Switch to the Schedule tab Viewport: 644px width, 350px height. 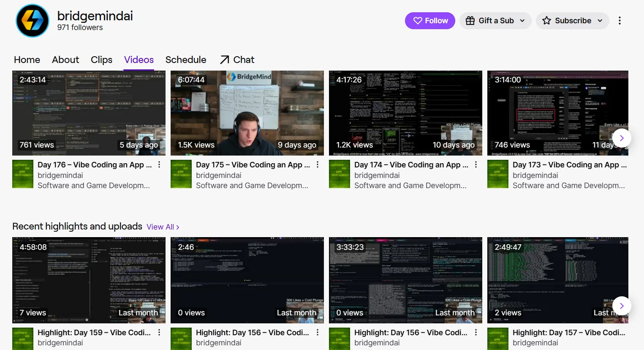tap(186, 60)
